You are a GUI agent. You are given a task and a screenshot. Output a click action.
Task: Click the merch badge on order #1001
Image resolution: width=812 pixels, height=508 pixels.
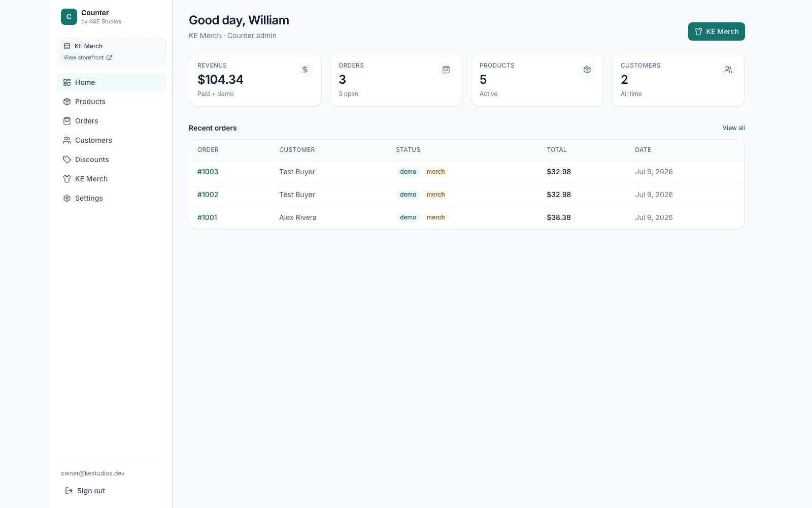click(435, 217)
